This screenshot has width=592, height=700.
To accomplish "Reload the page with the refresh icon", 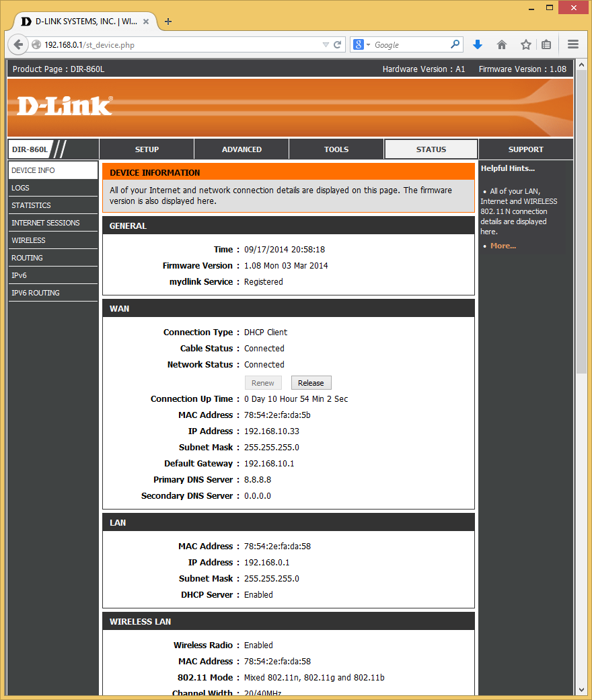I will [337, 44].
